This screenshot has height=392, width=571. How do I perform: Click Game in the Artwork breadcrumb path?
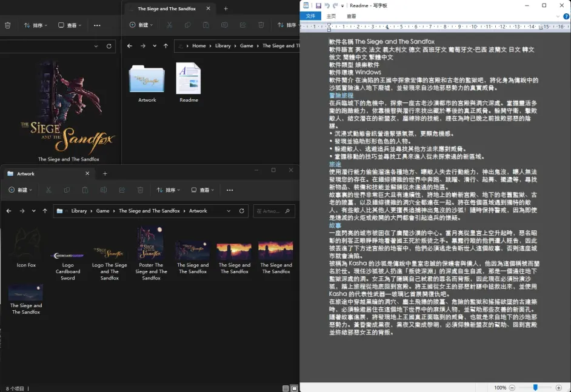102,211
